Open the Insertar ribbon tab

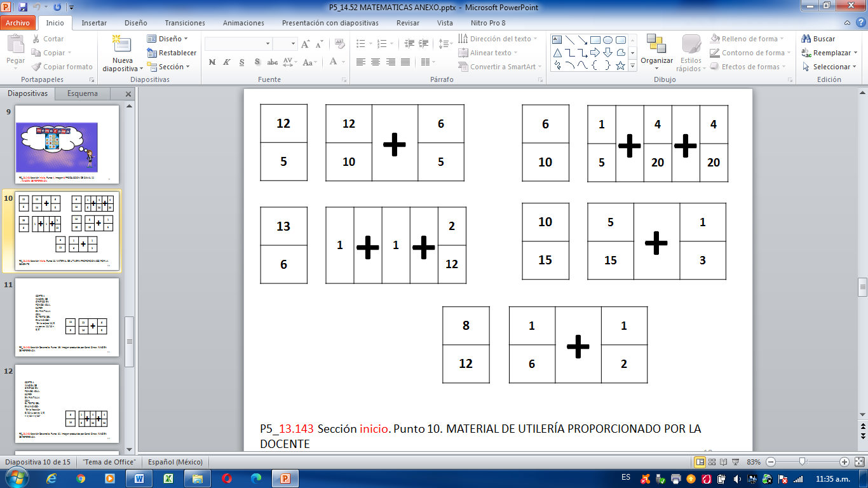click(94, 23)
